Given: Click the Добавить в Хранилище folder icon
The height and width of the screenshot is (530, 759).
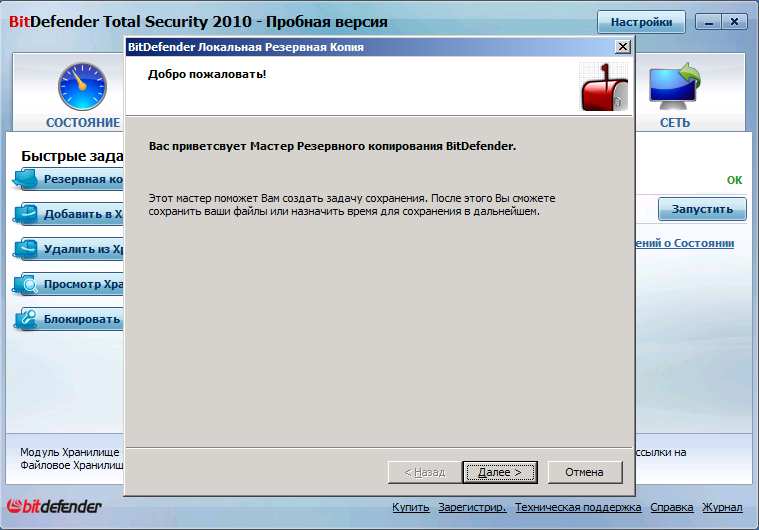Looking at the screenshot, I should (25, 213).
